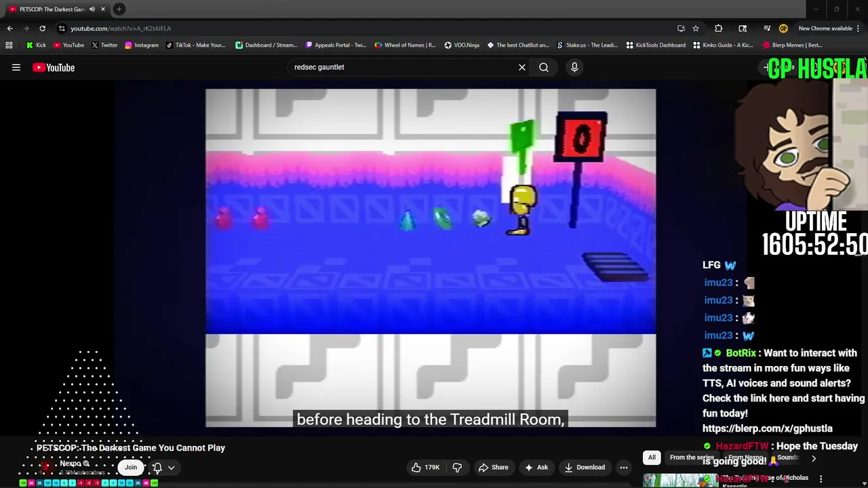Run search with the magnifier button
The height and width of the screenshot is (488, 868).
tap(544, 67)
